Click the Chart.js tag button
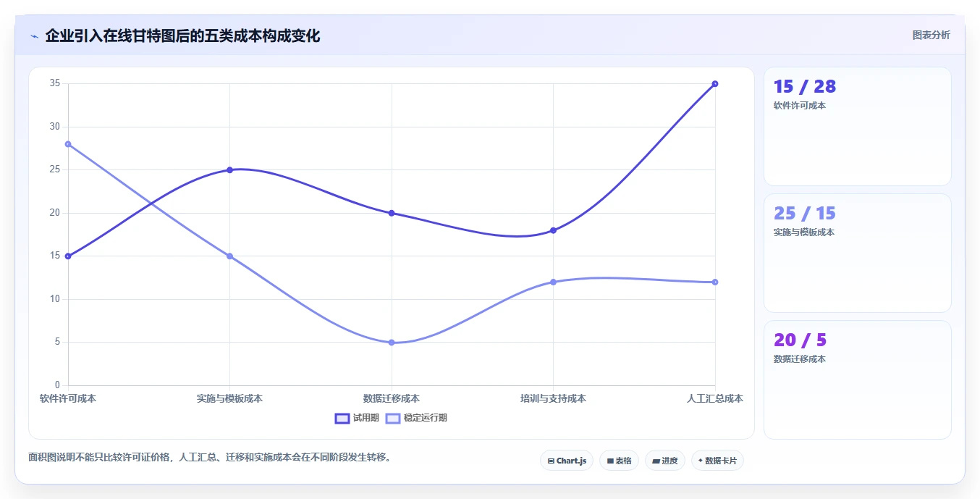This screenshot has height=499, width=980. pyautogui.click(x=567, y=461)
